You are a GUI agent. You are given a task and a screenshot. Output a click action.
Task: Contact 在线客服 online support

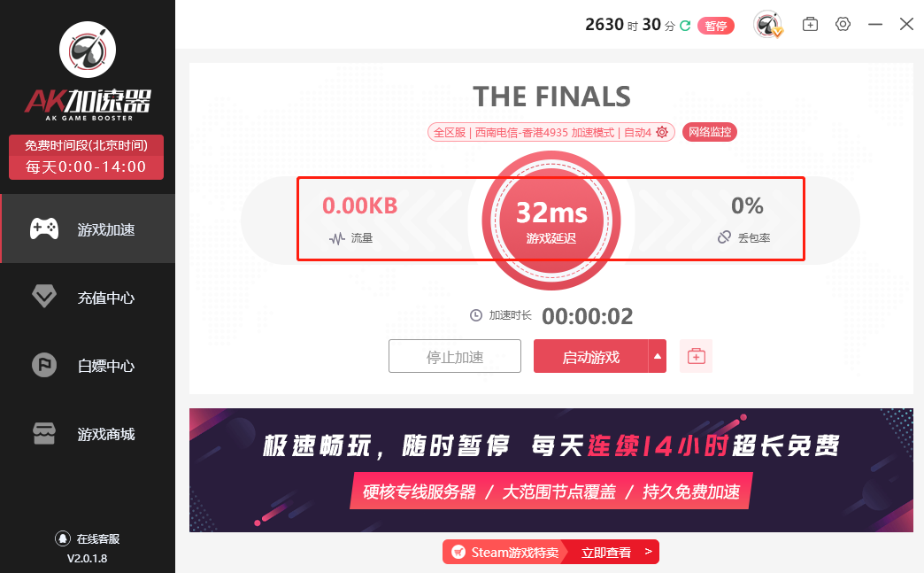(88, 538)
